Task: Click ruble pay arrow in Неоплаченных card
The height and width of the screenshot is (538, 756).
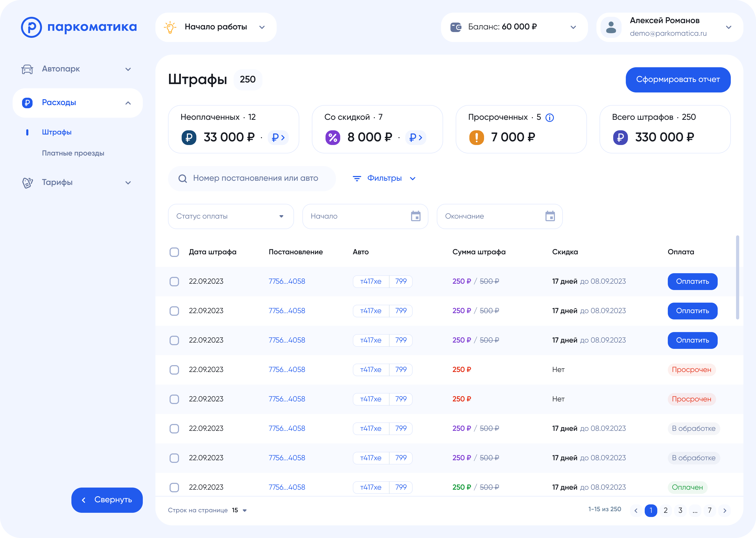Action: click(278, 137)
